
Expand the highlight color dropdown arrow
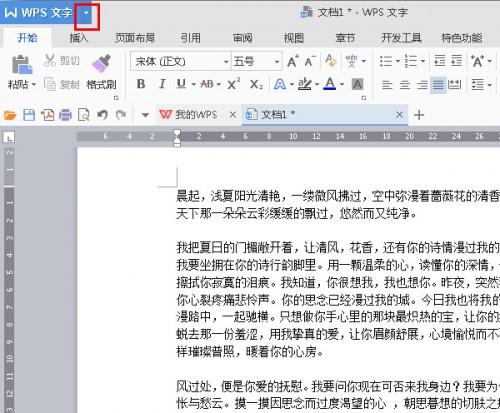coord(317,84)
